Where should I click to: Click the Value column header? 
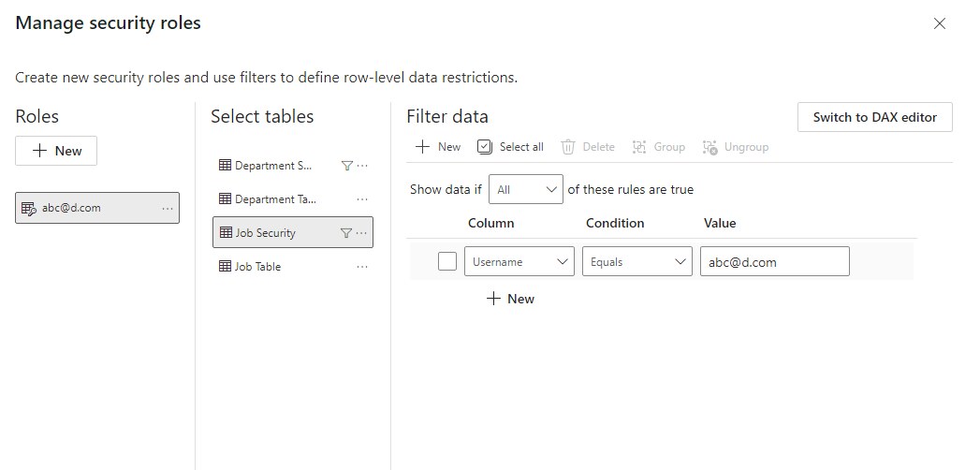pos(720,223)
